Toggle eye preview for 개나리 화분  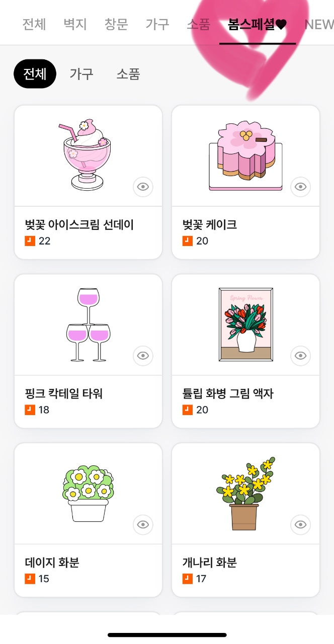301,525
